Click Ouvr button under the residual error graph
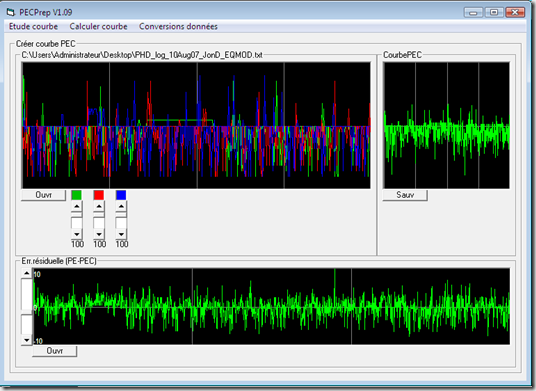The height and width of the screenshot is (391, 536). point(55,351)
